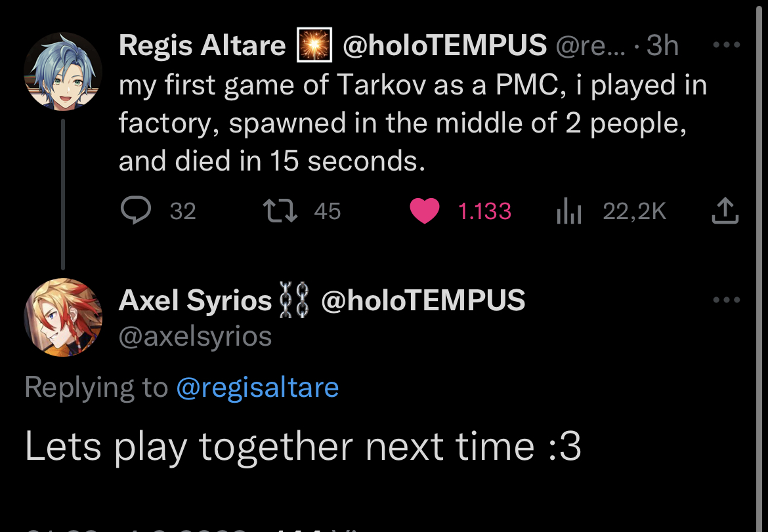The height and width of the screenshot is (532, 768).
Task: Retweet Regis Altare's Tarkov post
Action: click(278, 211)
